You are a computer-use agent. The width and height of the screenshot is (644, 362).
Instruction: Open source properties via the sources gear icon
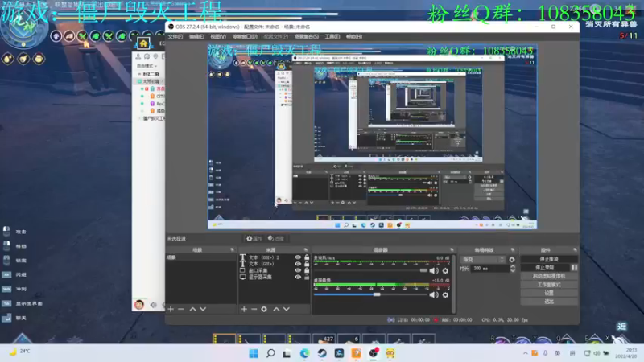point(264,309)
